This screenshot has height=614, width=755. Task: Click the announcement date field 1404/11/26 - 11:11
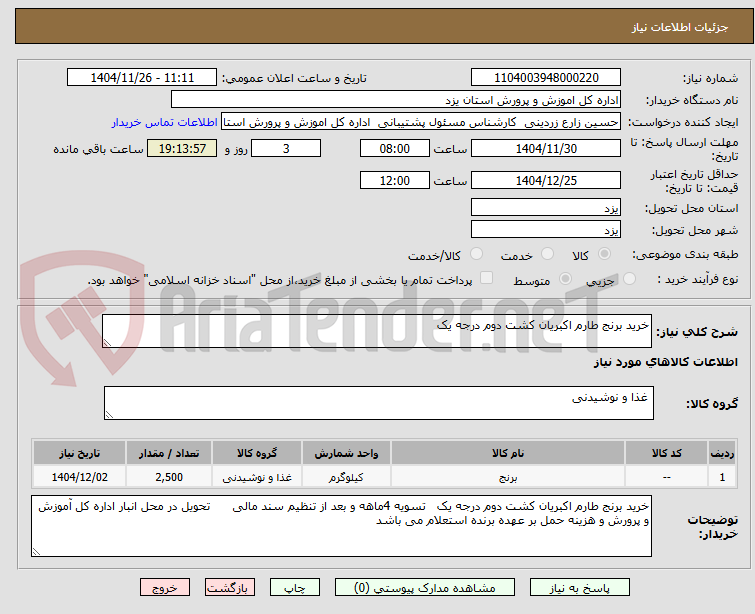142,78
